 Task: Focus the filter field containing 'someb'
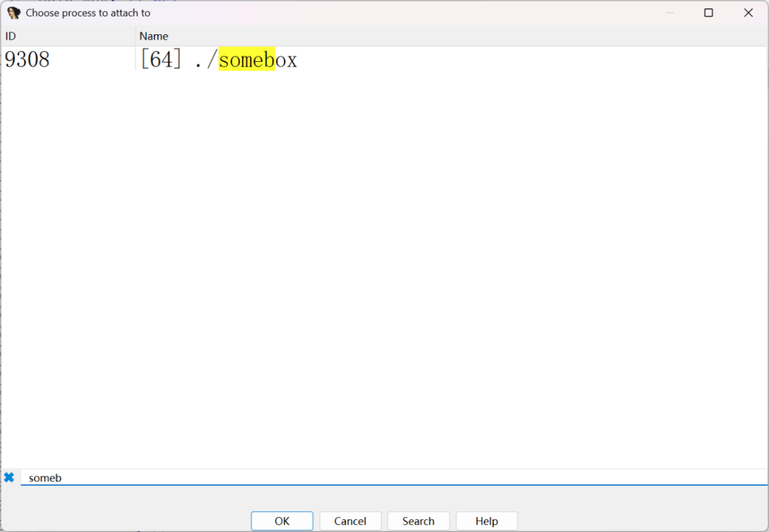tap(394, 478)
